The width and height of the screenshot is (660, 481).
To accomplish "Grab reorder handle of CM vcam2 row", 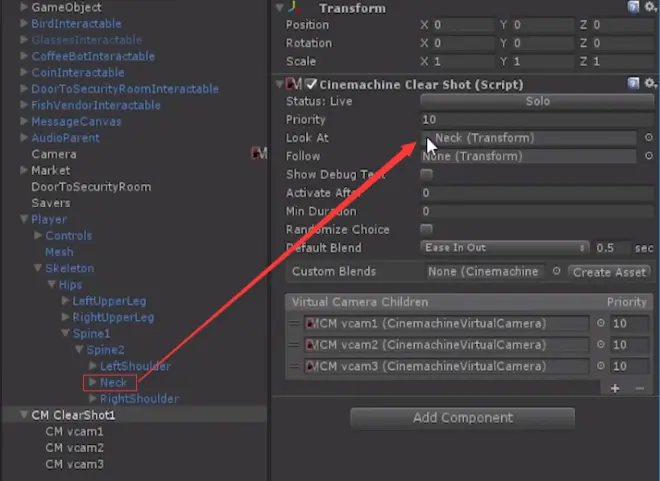I will coord(294,345).
